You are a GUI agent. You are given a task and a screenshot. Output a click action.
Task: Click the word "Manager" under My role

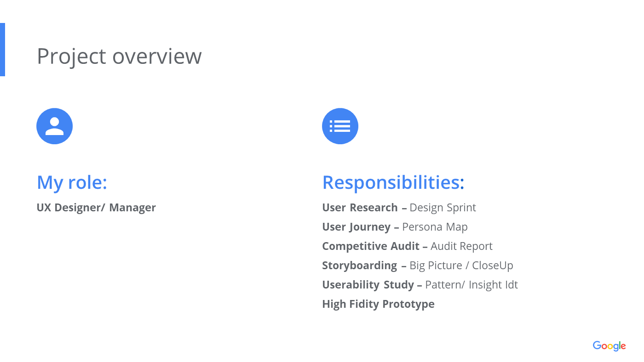point(132,208)
